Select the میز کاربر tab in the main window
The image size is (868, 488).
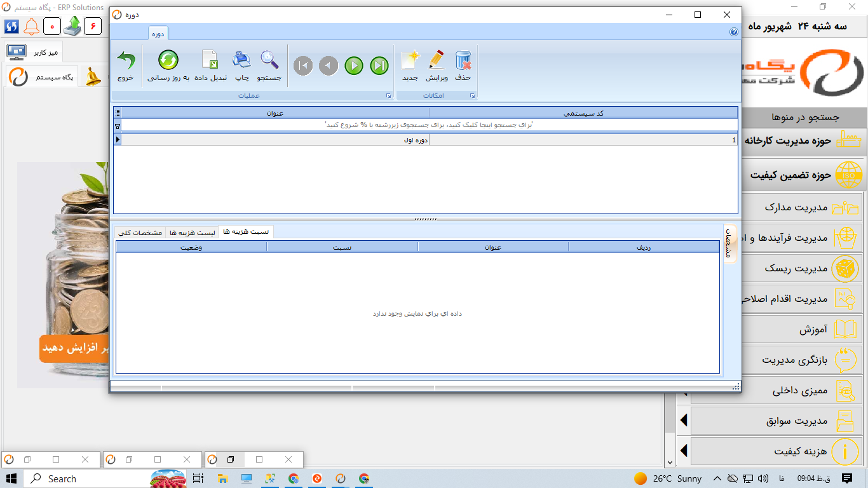[34, 51]
